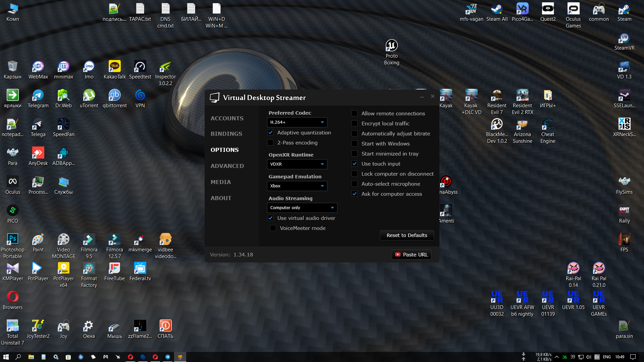This screenshot has height=362, width=644.
Task: Switch to the BINDINGS tab
Action: (x=226, y=134)
